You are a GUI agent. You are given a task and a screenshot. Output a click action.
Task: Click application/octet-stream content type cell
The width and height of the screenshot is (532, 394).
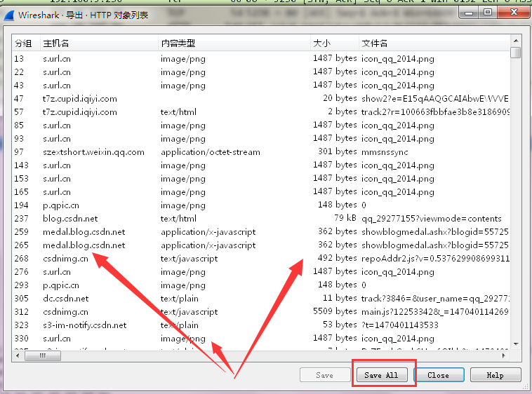pyautogui.click(x=211, y=152)
